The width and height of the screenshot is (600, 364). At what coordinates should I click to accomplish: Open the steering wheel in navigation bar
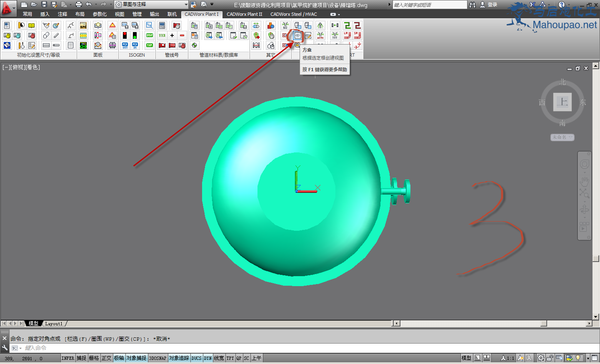585,164
